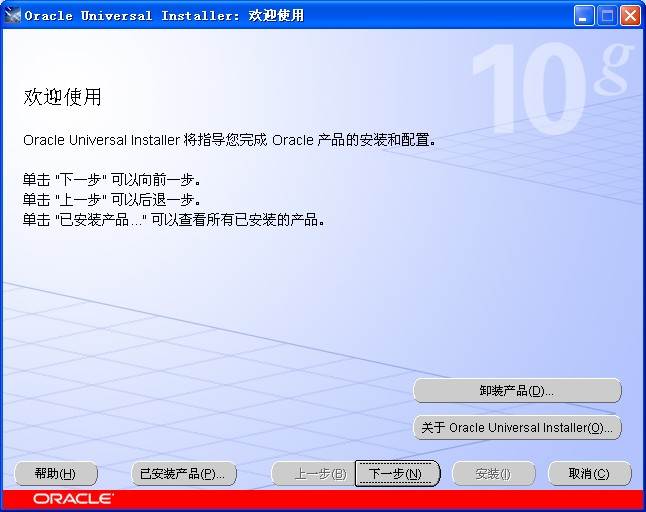
Task: Click the ORACLE logo in red bar
Action: (73, 499)
